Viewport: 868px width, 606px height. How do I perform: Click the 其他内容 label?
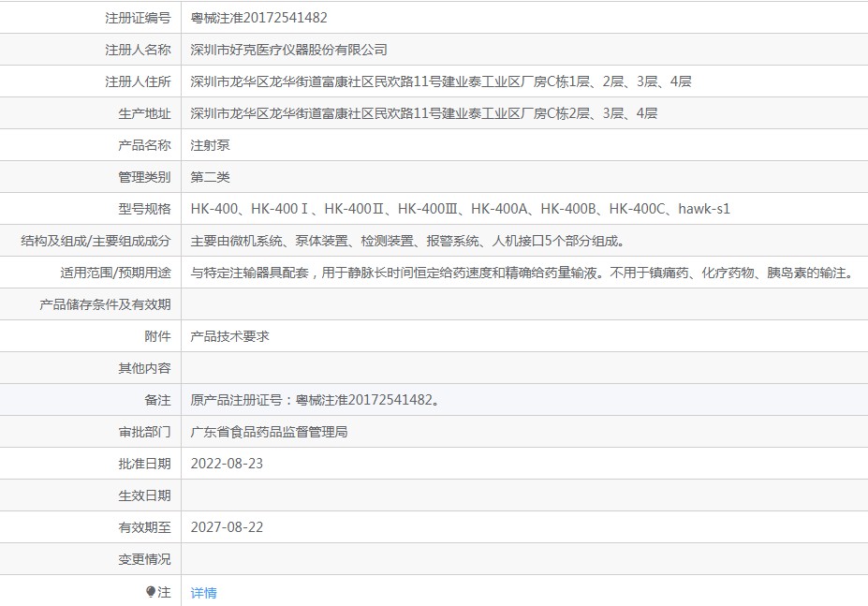pyautogui.click(x=144, y=368)
